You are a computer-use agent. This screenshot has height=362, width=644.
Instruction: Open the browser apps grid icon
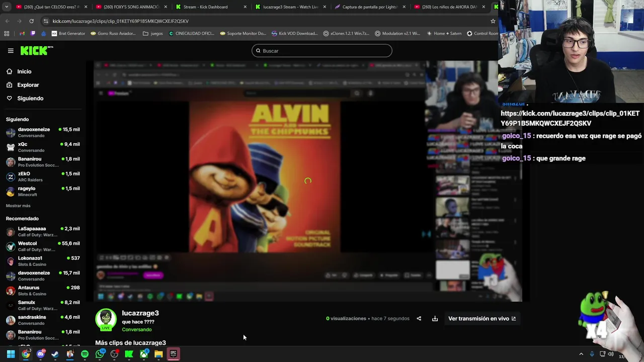pyautogui.click(x=7, y=34)
